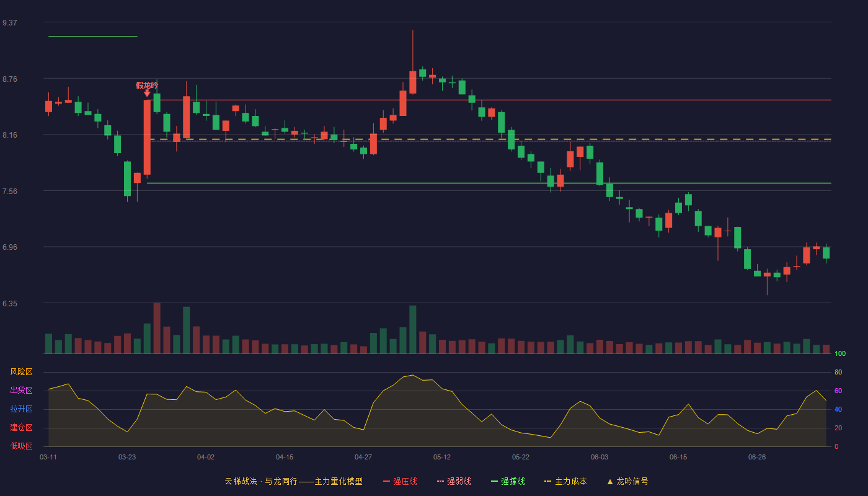
Task: Click the tallest red volume bar
Action: [x=157, y=328]
